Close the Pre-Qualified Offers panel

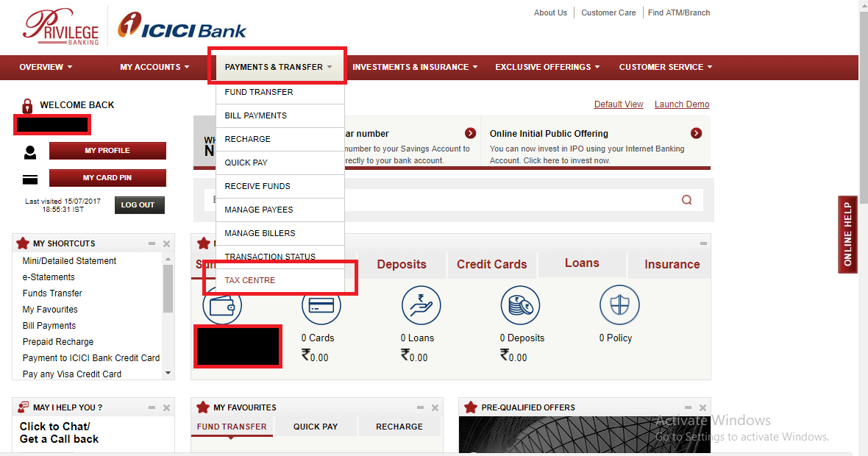coord(702,408)
